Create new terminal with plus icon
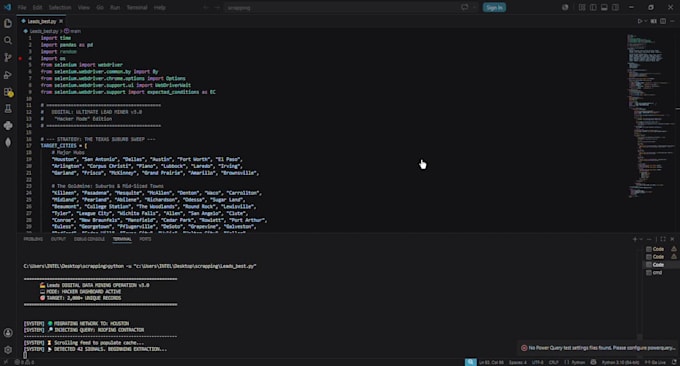 pos(635,239)
